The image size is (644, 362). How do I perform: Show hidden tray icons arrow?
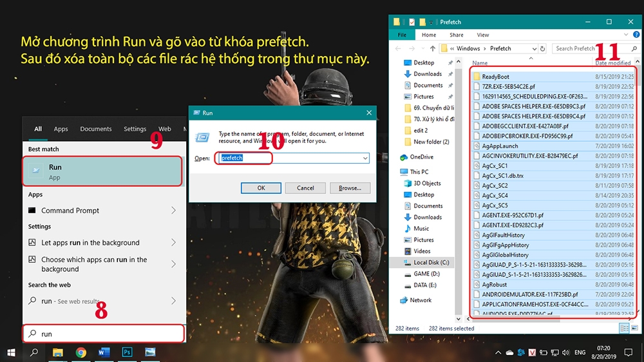point(498,352)
